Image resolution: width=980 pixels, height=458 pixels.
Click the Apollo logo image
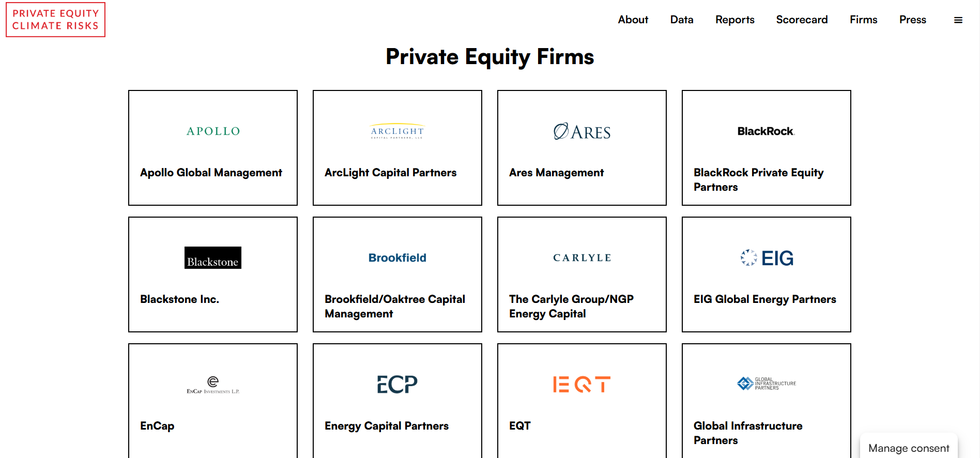pos(213,131)
